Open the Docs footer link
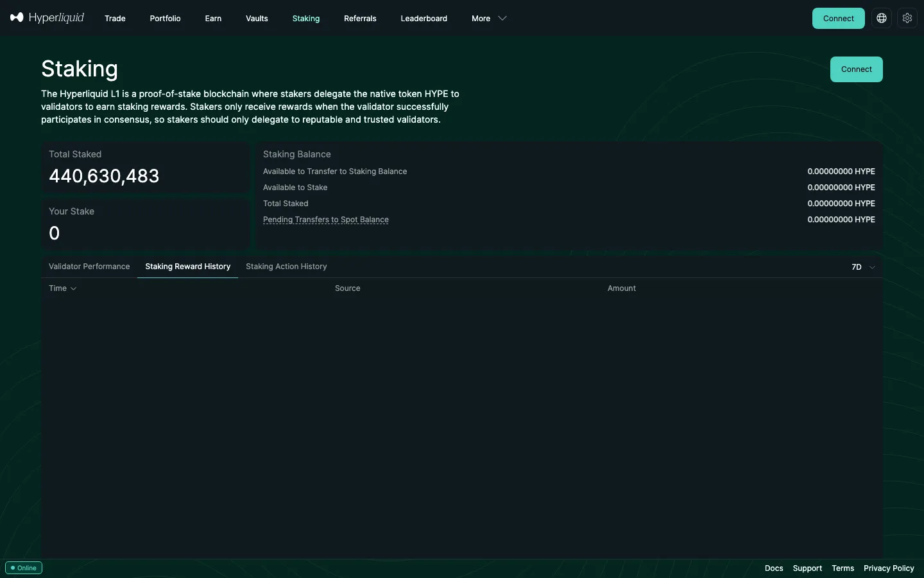 click(774, 568)
